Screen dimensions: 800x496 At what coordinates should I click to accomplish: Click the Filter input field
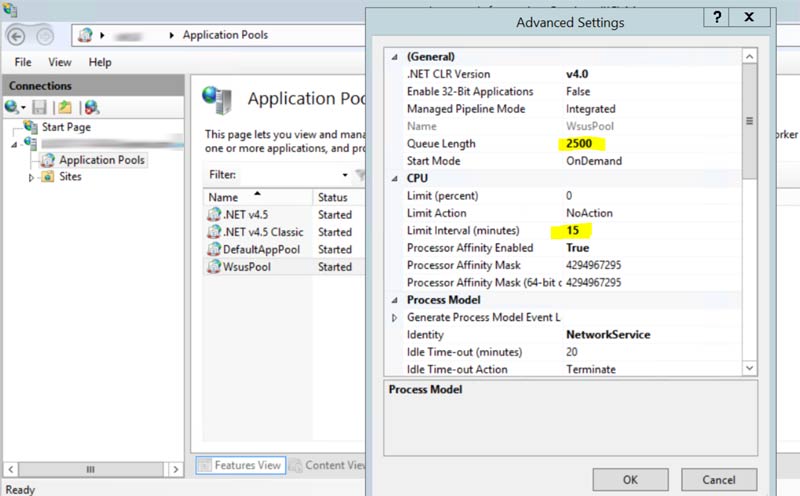[287, 175]
